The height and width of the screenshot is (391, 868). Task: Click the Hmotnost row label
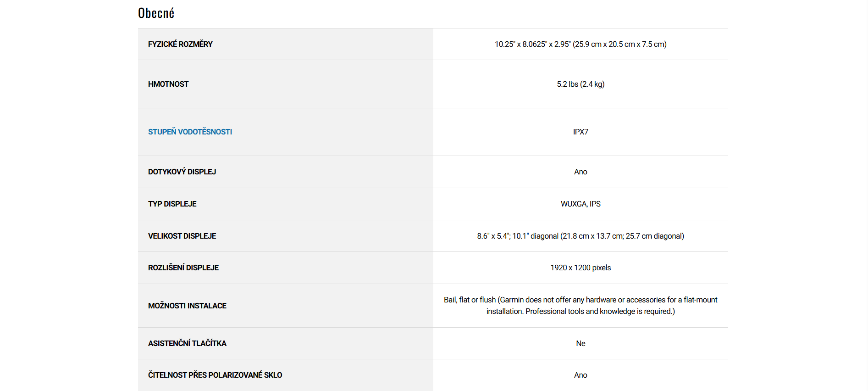[x=168, y=84]
